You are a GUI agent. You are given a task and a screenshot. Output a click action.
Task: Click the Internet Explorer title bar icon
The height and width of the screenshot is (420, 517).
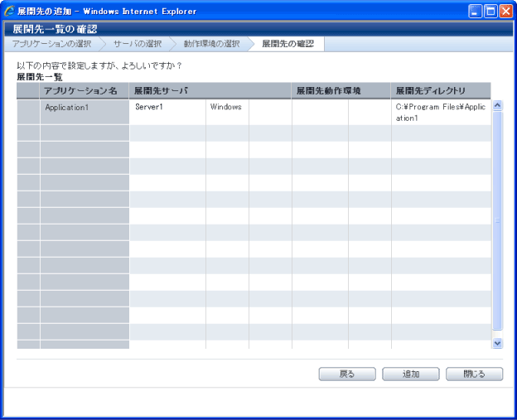click(x=10, y=12)
